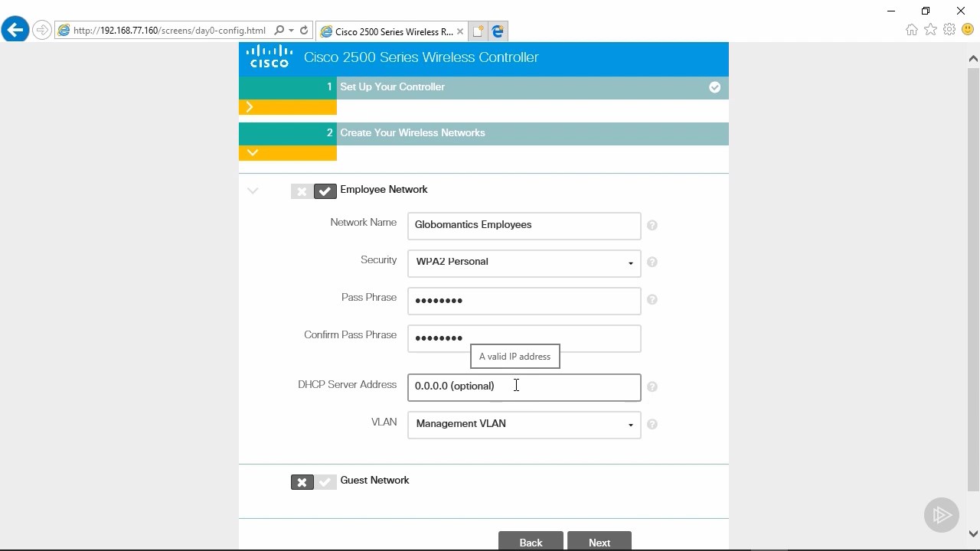Expand the Set Up Your Controller section arrow
The image size is (980, 551).
click(250, 107)
